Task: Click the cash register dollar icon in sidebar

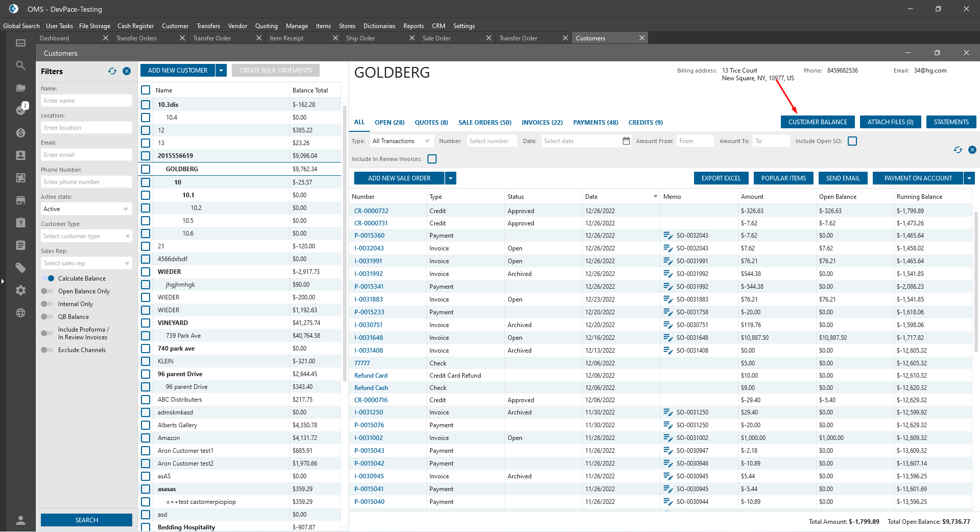Action: tap(20, 133)
